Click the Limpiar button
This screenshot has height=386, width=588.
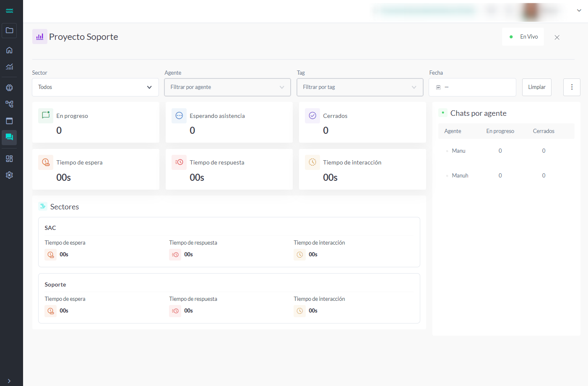click(536, 87)
